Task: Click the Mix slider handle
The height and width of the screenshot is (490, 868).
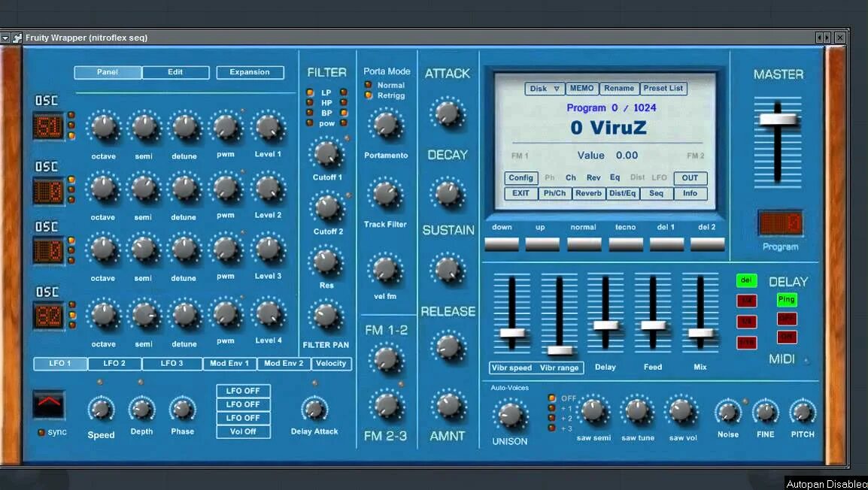Action: [x=700, y=332]
